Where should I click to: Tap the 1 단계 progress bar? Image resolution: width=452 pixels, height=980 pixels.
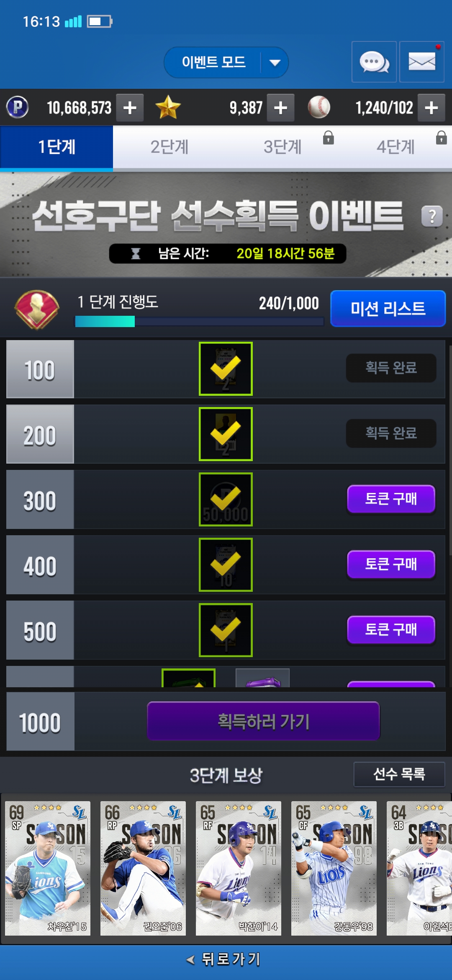(x=199, y=322)
